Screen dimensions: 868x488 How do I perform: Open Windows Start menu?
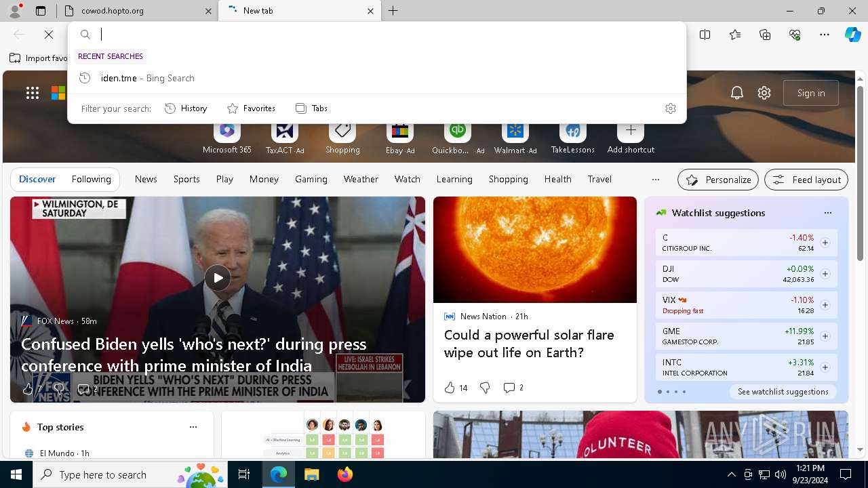(16, 474)
